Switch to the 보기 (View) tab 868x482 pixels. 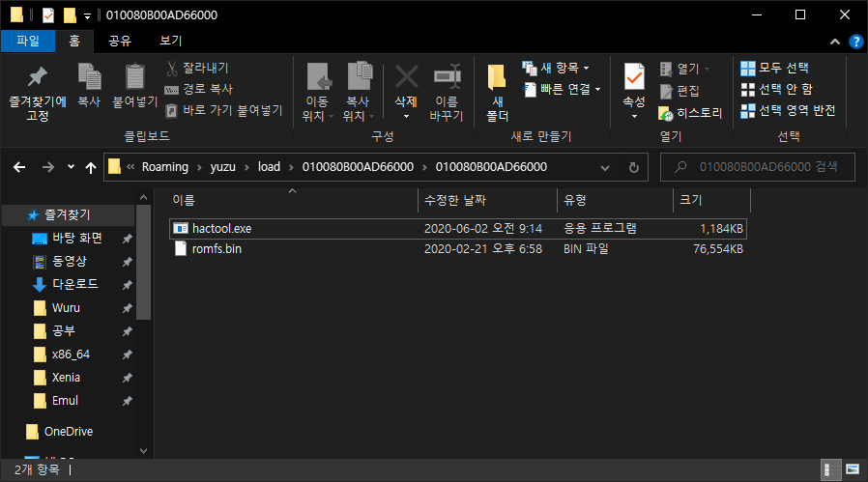pos(170,41)
